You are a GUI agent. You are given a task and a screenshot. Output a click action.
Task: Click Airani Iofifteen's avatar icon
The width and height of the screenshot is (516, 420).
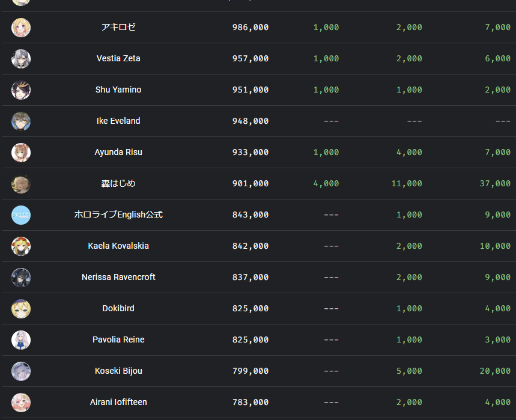click(21, 403)
